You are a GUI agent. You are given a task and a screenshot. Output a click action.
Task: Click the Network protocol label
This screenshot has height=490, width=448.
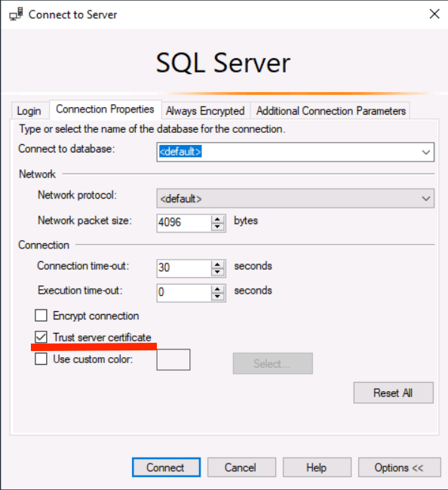point(77,195)
